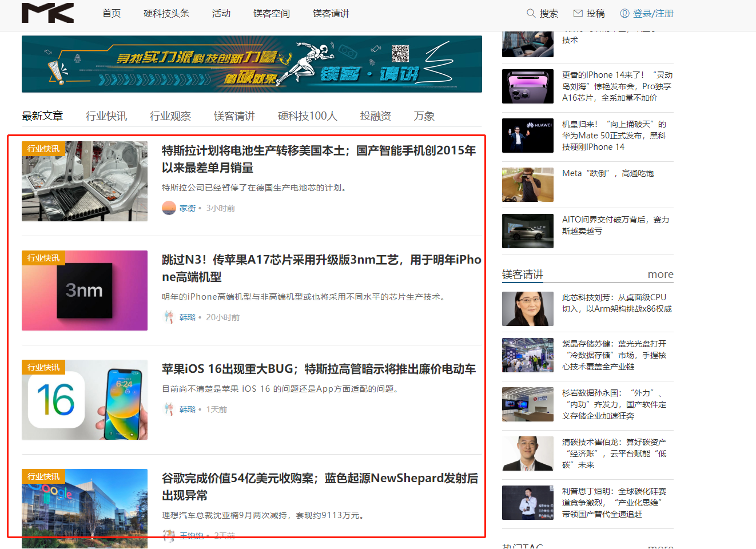Switch to the 硬科技100人 tab

[x=308, y=116]
